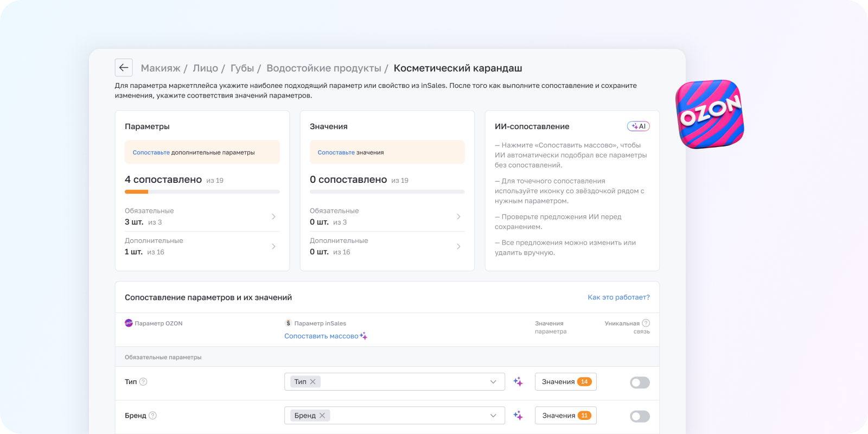
Task: Toggle unique link switch for Тип
Action: (640, 382)
